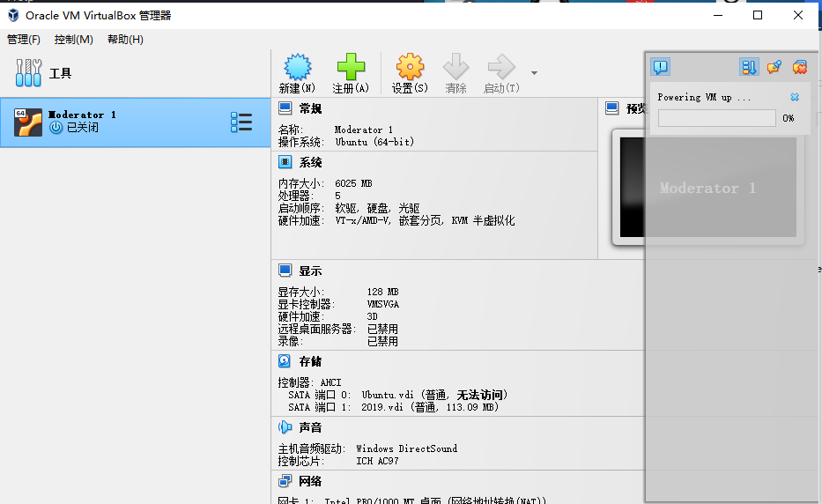Click the Clear (清除) down-arrow icon
822x504 pixels.
455,67
